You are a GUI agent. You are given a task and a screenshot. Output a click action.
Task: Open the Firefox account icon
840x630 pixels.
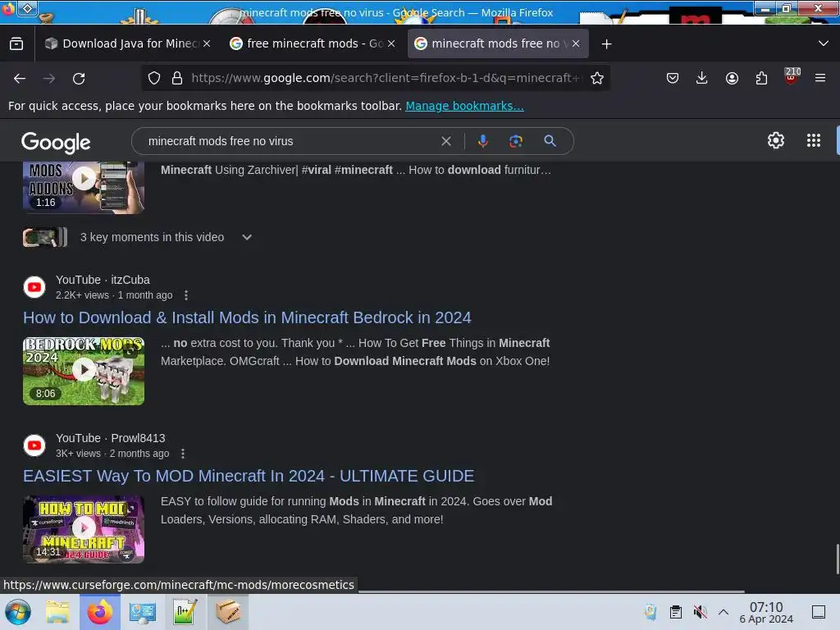tap(732, 78)
